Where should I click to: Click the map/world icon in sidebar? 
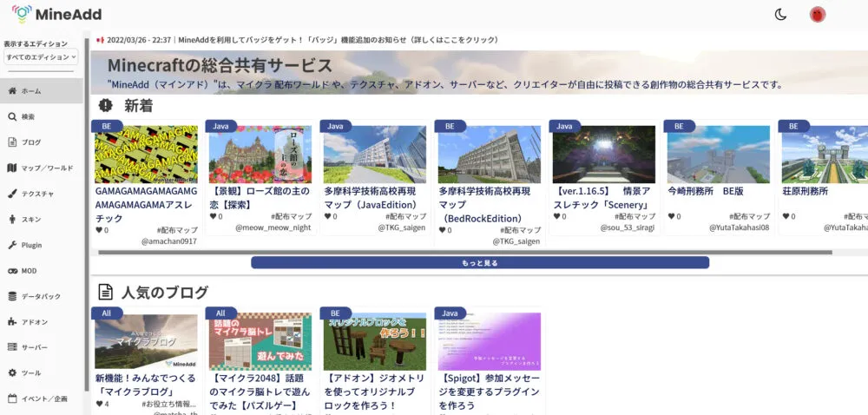point(12,168)
